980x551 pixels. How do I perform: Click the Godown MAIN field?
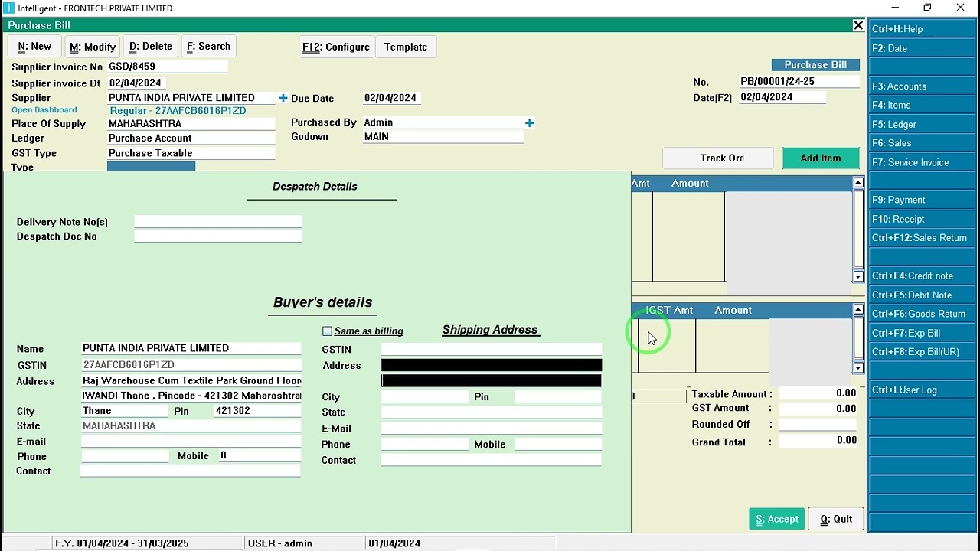(x=443, y=137)
